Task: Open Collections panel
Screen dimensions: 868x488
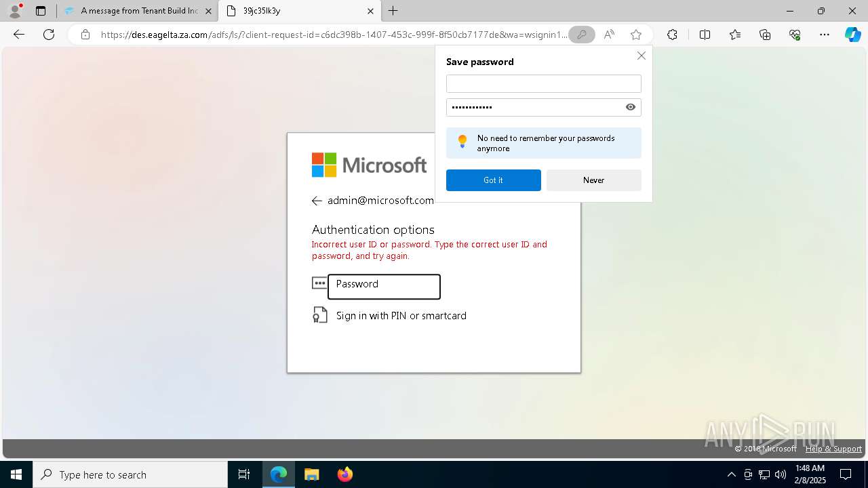Action: [765, 35]
